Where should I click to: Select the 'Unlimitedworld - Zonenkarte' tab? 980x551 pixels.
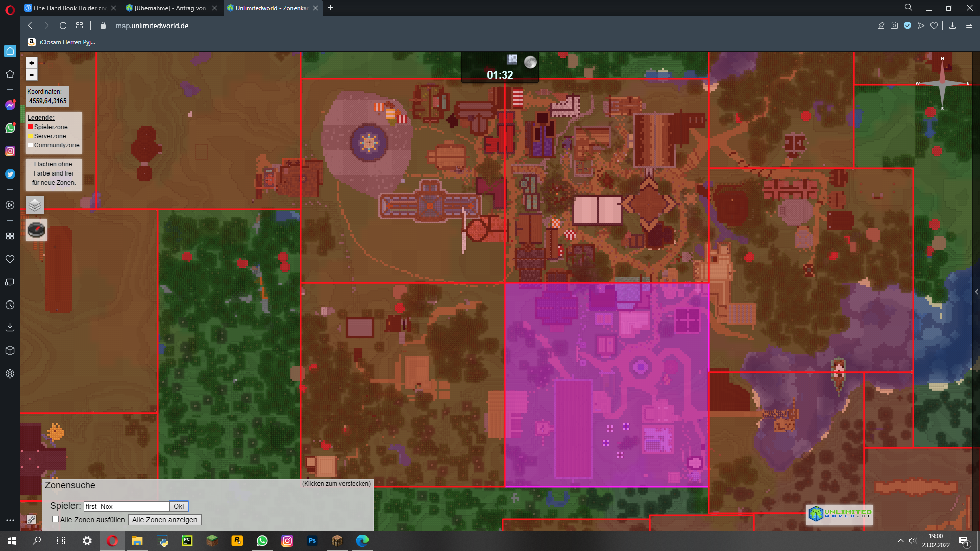pyautogui.click(x=272, y=8)
